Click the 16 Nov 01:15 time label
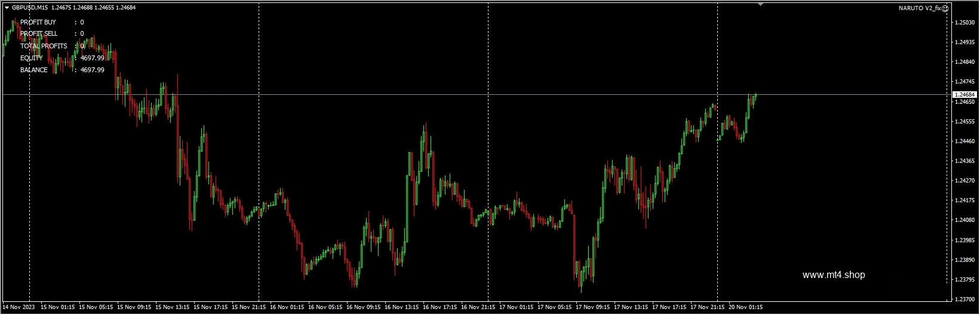Viewport: 980px width, 315px height. tap(287, 308)
